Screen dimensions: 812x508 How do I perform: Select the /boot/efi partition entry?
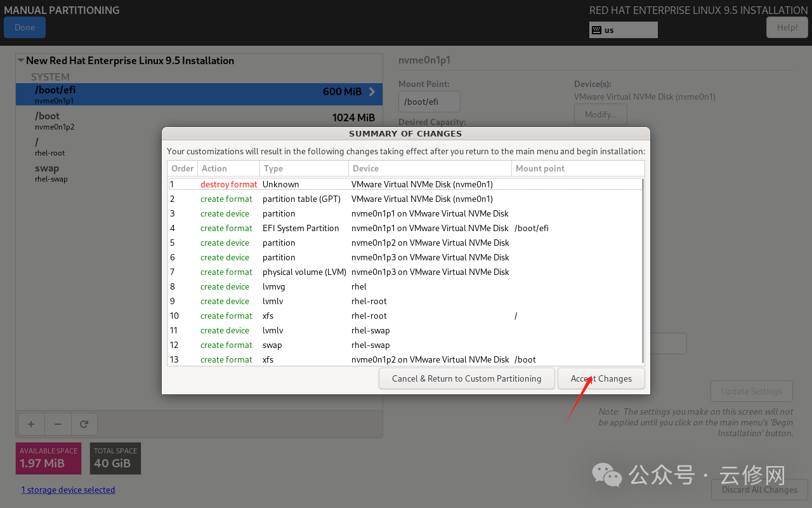pyautogui.click(x=199, y=94)
